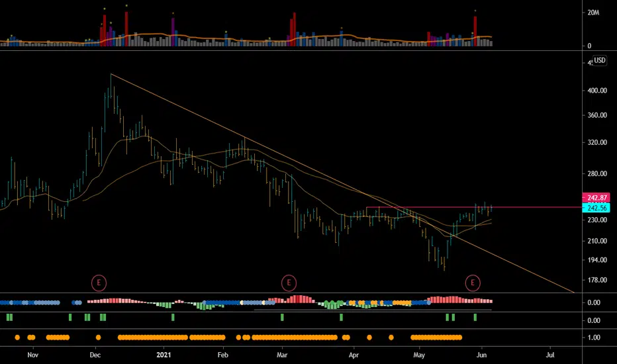This screenshot has height=364, width=617.
Task: Click the Feb label on time axis
Action: pyautogui.click(x=222, y=355)
